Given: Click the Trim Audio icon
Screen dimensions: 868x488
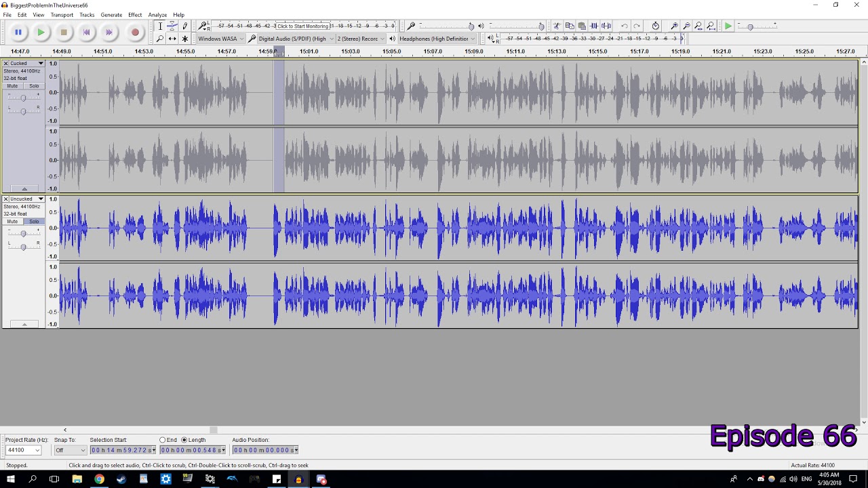Looking at the screenshot, I should tap(594, 26).
